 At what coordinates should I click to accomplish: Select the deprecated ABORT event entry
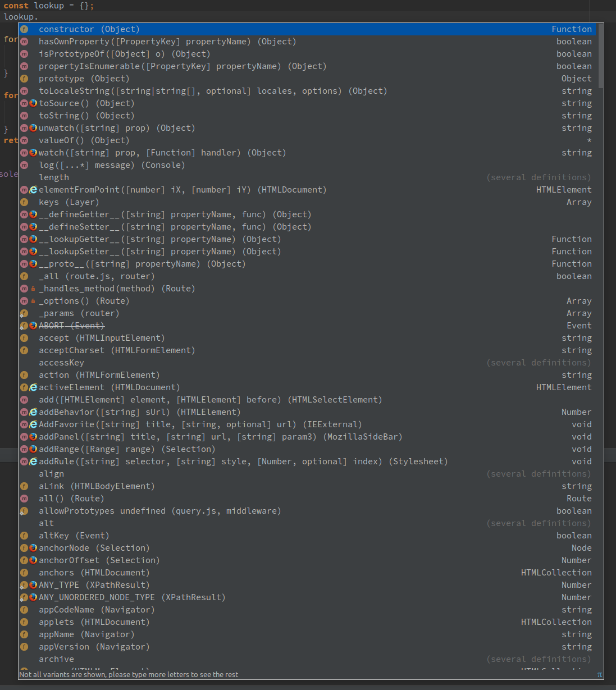point(71,326)
